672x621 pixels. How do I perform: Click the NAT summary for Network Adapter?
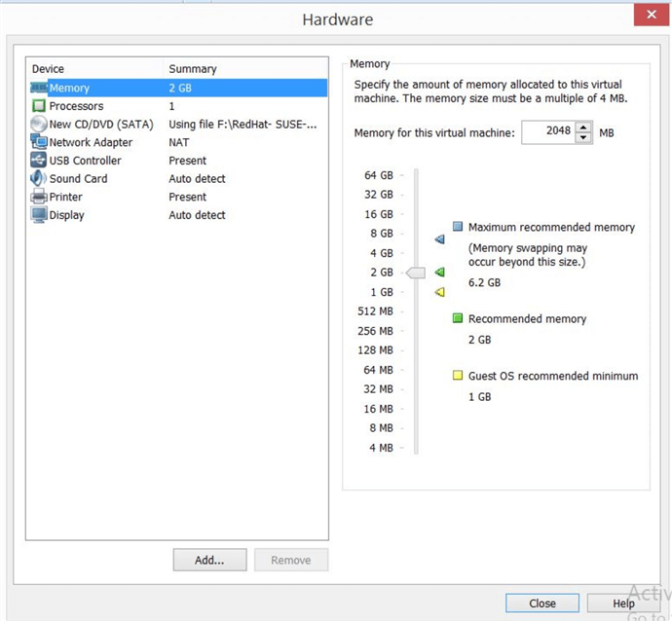(179, 142)
